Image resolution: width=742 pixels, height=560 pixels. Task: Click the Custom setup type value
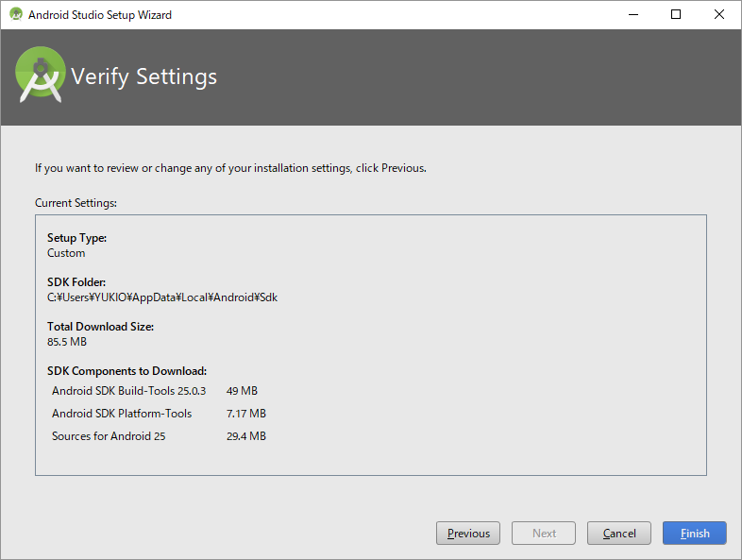point(66,253)
